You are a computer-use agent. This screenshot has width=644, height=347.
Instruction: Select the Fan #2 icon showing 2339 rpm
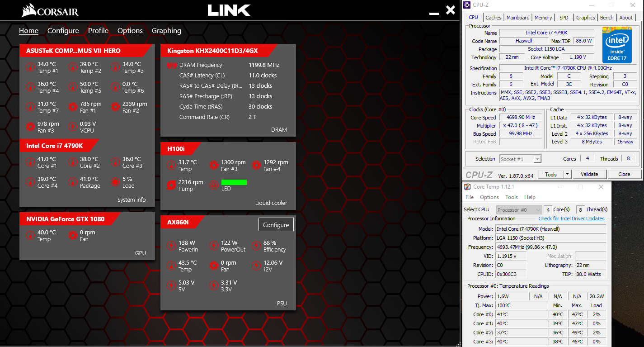coord(115,107)
